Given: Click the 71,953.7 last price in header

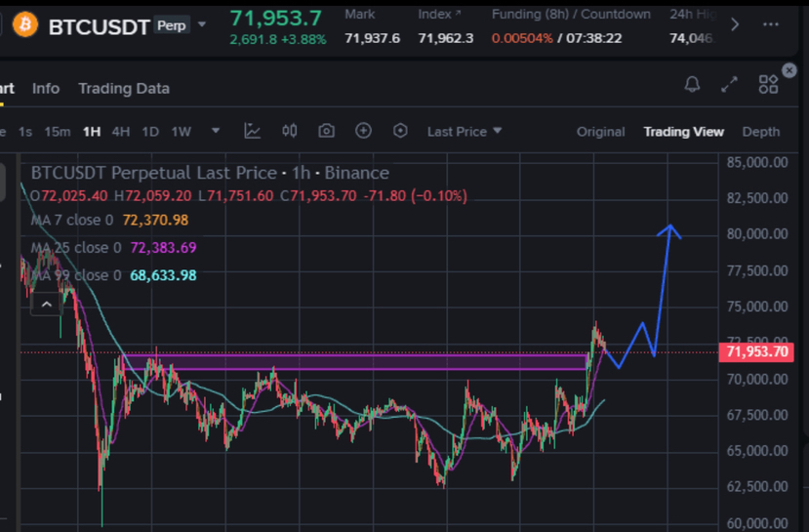Looking at the screenshot, I should point(276,19).
